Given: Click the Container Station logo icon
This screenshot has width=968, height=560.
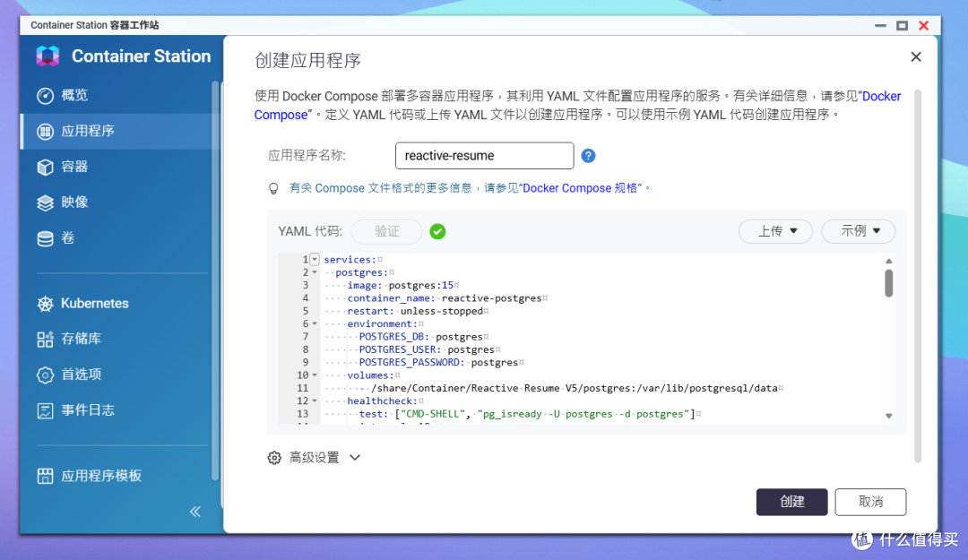Looking at the screenshot, I should pyautogui.click(x=48, y=56).
